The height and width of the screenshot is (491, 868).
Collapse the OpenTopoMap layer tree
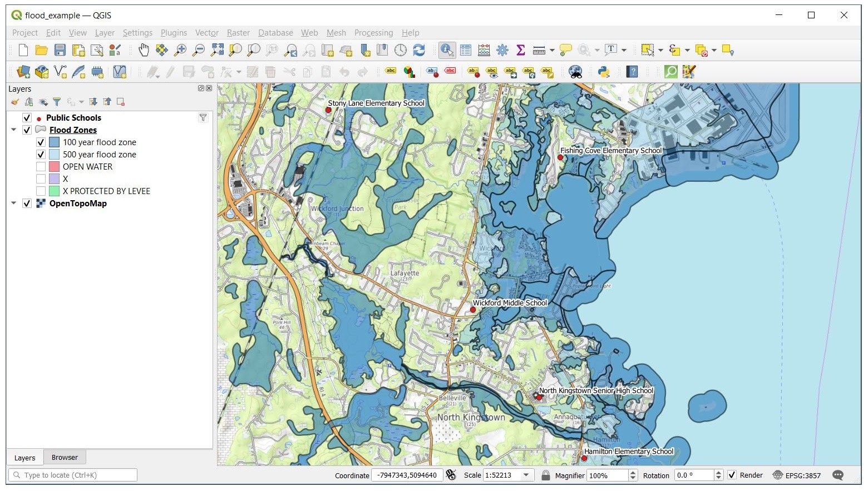point(14,203)
